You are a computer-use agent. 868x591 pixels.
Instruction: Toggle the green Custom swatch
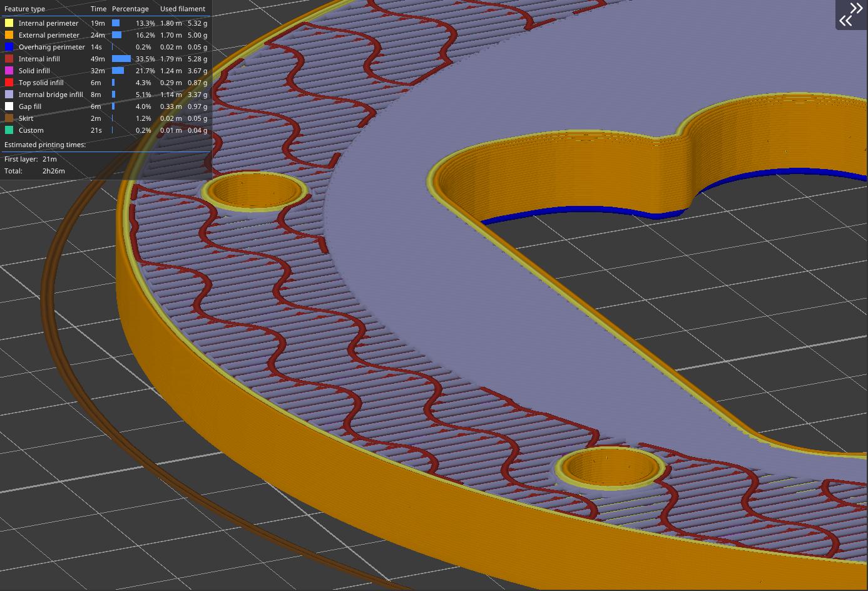coord(9,130)
